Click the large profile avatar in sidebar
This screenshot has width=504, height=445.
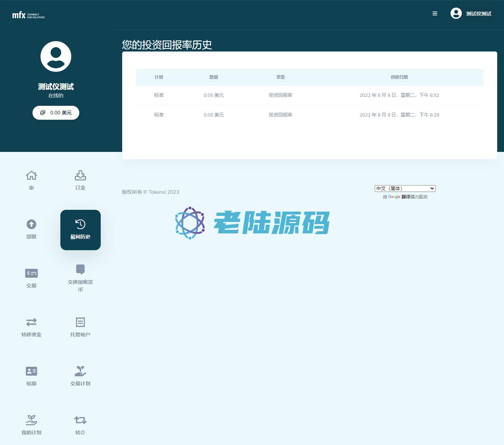[x=56, y=56]
